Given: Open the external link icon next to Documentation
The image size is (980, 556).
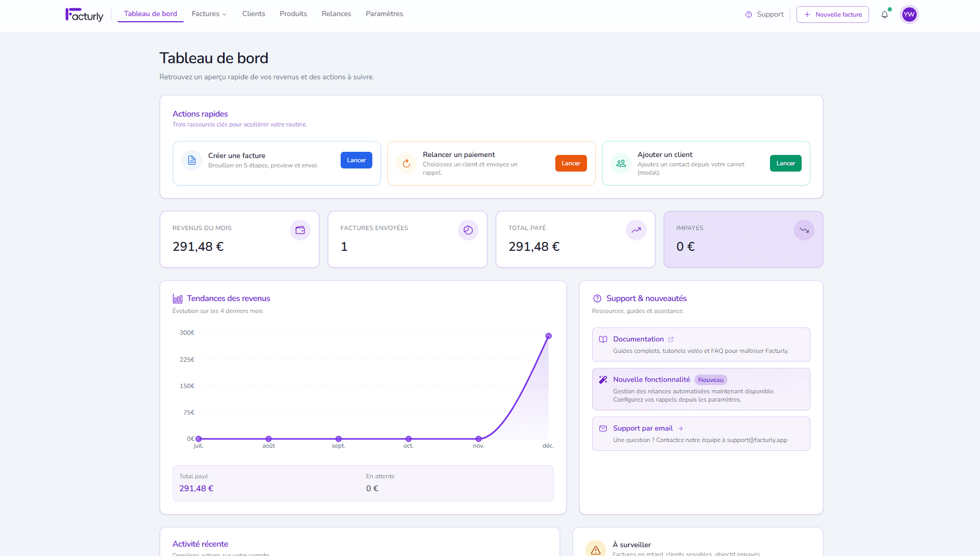Looking at the screenshot, I should (x=671, y=339).
